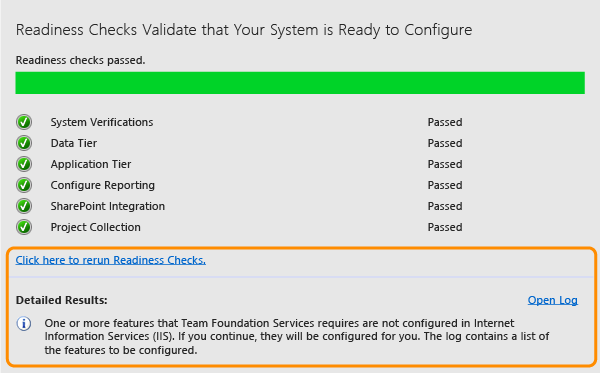Select the Project Collection check label
600x373 pixels.
(x=95, y=227)
